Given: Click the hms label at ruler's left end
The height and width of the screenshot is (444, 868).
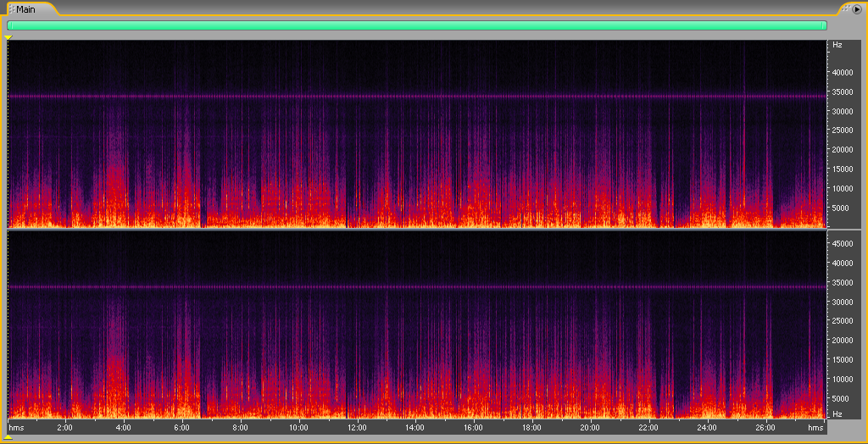Looking at the screenshot, I should tap(17, 427).
